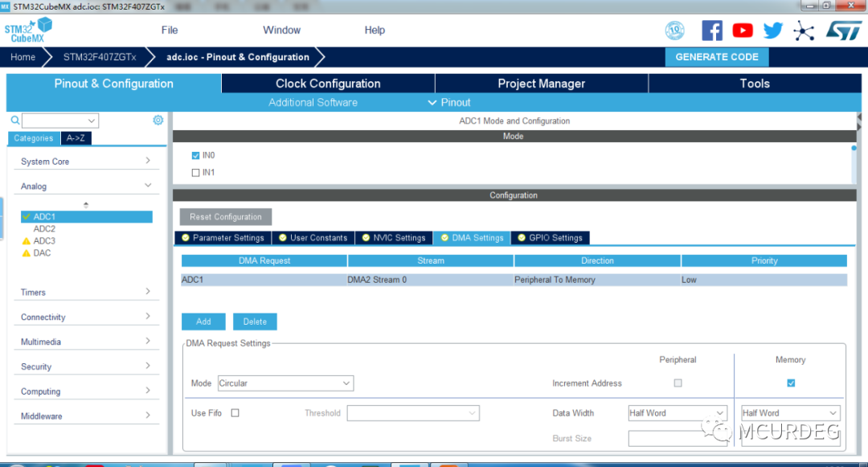Select ADC3 in the Analog list
This screenshot has height=467, width=868.
pos(44,241)
